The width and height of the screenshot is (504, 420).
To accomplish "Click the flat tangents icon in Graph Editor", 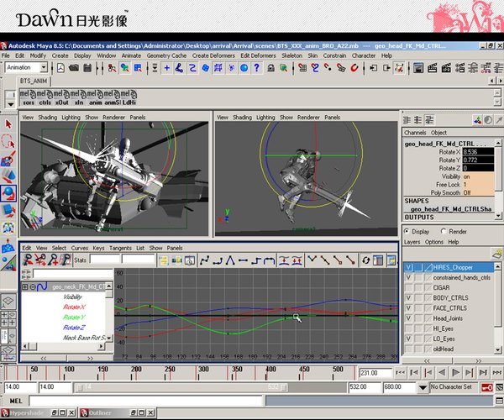I will (x=241, y=260).
